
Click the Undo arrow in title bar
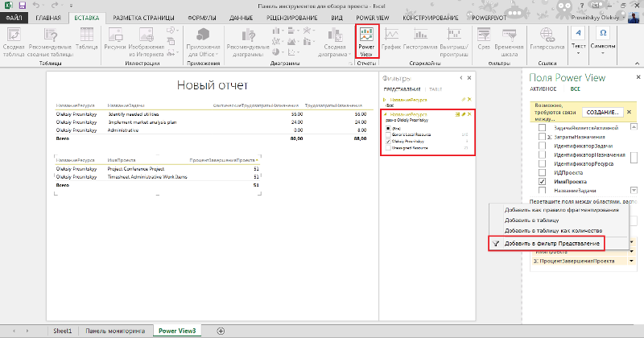pyautogui.click(x=36, y=6)
